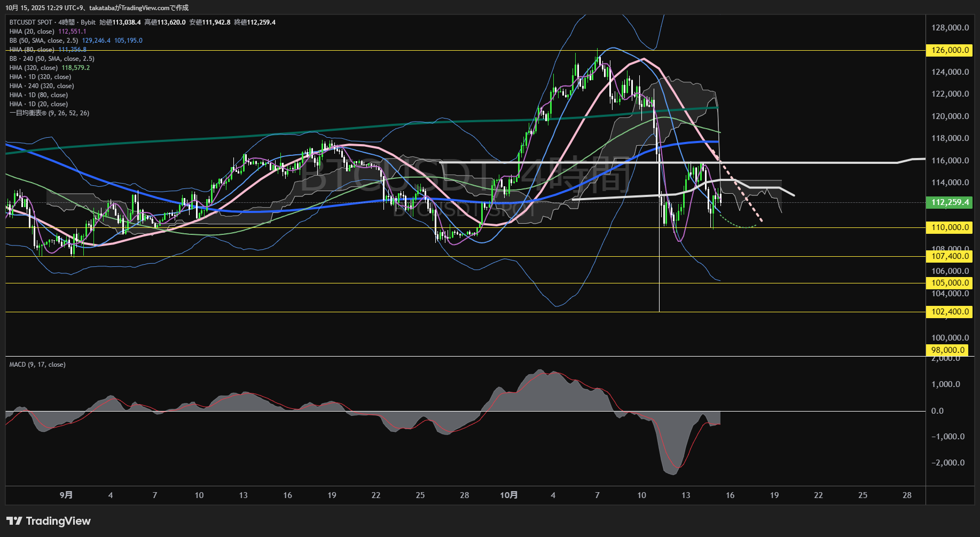Click the 98,000.0 yellow price label
Image resolution: width=980 pixels, height=537 pixels.
coord(947,350)
